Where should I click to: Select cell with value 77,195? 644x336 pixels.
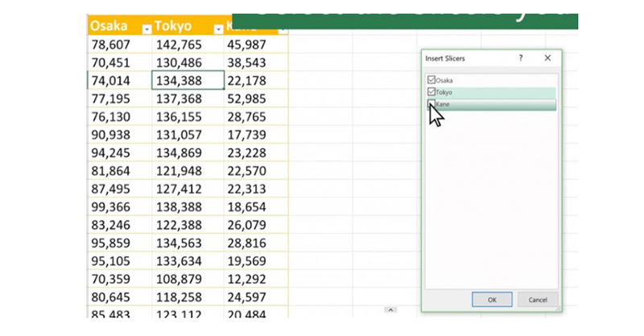coord(120,98)
